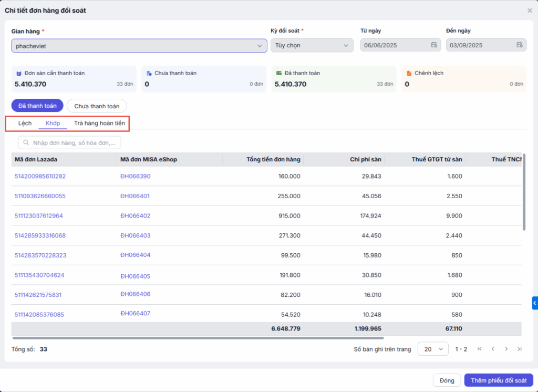The height and width of the screenshot is (392, 538).
Task: Toggle the 'Đã thanh toán' filter pill
Action: tap(37, 106)
